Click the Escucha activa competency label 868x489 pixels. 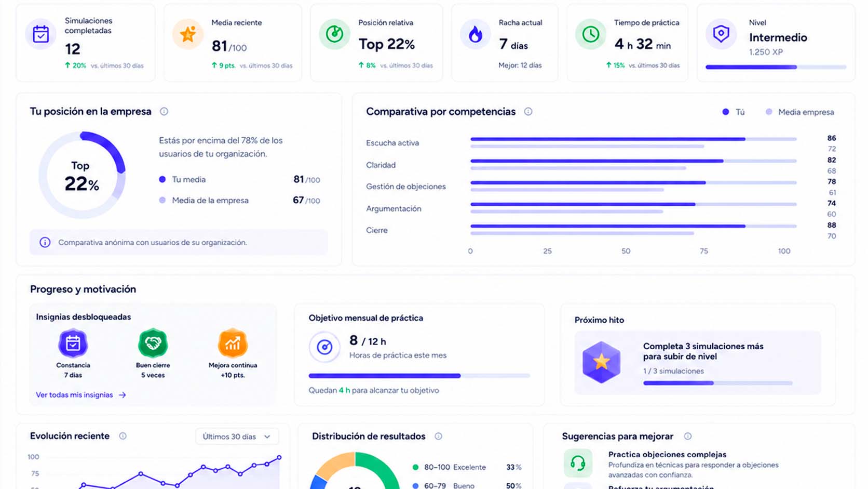(x=392, y=143)
